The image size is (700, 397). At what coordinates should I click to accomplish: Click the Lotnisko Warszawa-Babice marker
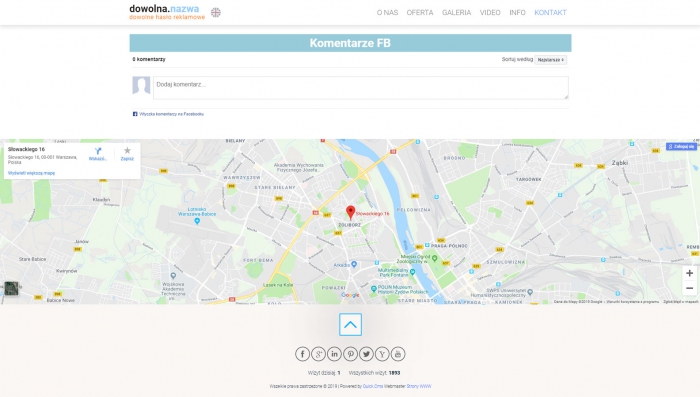(197, 221)
